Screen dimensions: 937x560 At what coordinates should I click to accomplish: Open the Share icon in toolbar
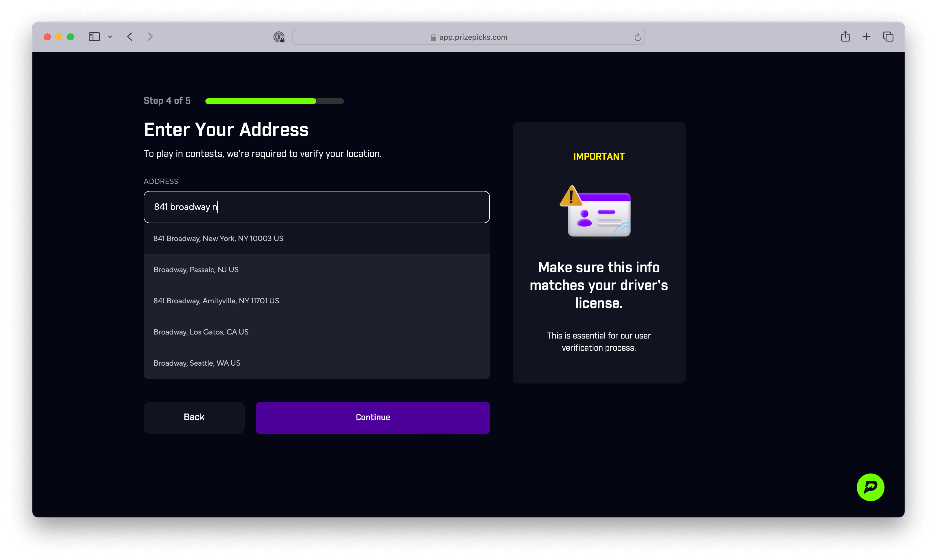[x=845, y=36]
